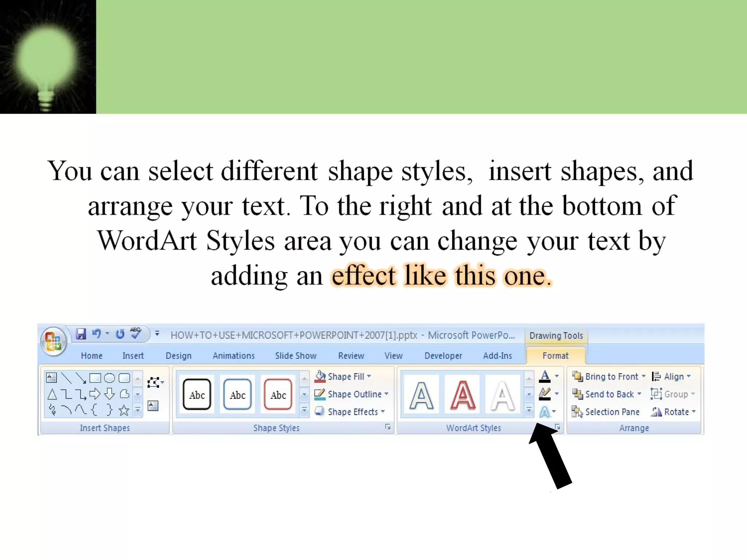Viewport: 747px width, 560px height.
Task: Select the five-point star shape
Action: click(124, 411)
